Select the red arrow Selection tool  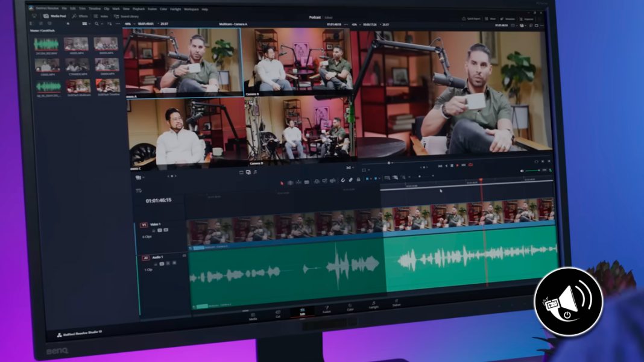(x=282, y=181)
